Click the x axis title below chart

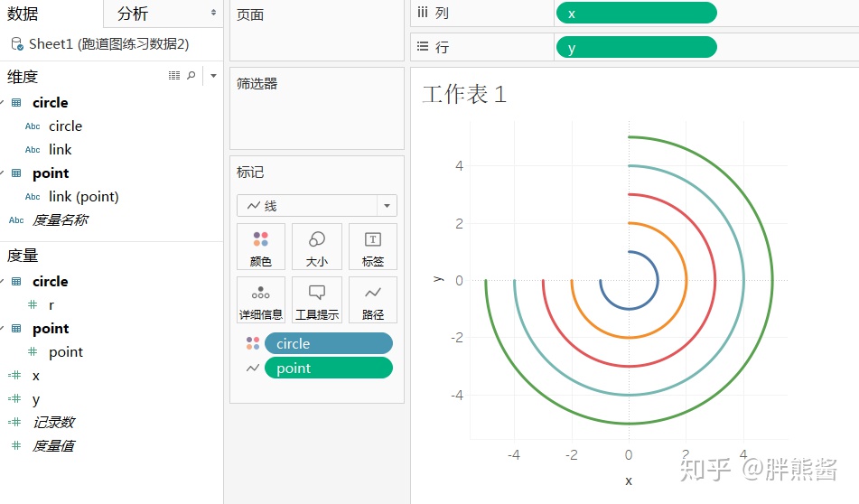coord(629,481)
